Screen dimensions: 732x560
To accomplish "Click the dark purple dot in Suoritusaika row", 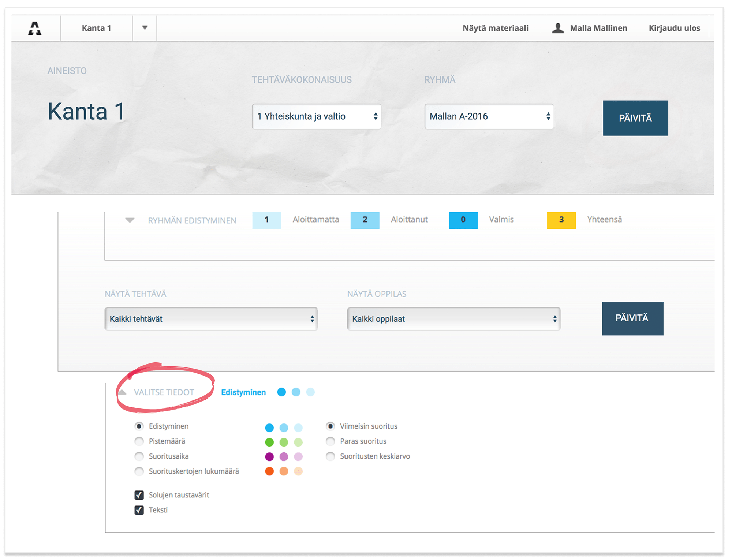I will click(269, 456).
